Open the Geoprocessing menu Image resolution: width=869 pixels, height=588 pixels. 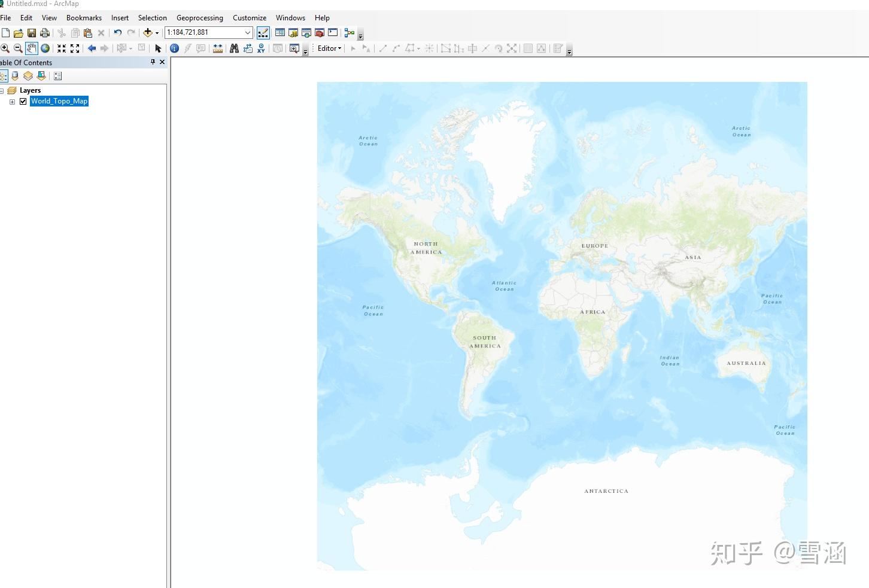coord(200,18)
